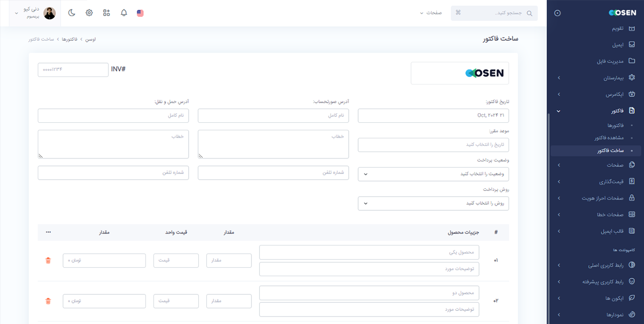Open settings via the gear icon
This screenshot has width=644, height=324.
89,13
